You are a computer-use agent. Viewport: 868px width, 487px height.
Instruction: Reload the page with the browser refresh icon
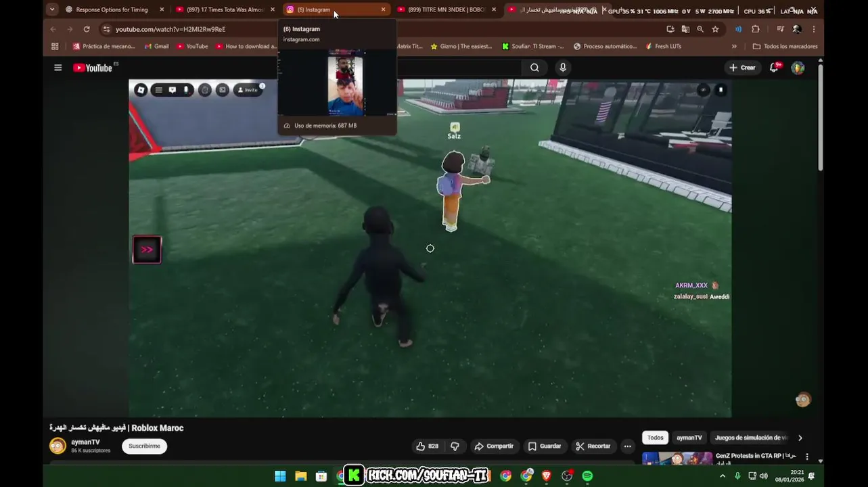coord(87,29)
